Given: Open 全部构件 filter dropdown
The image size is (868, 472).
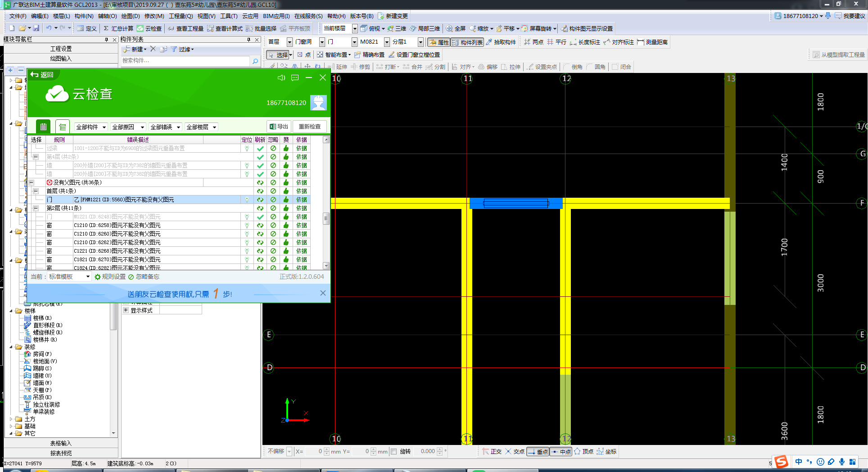Looking at the screenshot, I should 91,127.
